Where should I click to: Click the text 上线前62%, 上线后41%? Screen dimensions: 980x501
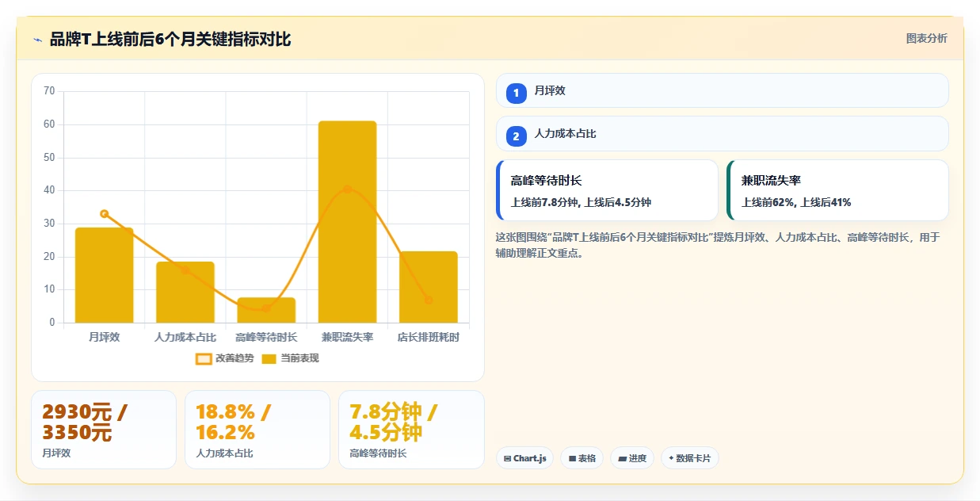pos(796,203)
